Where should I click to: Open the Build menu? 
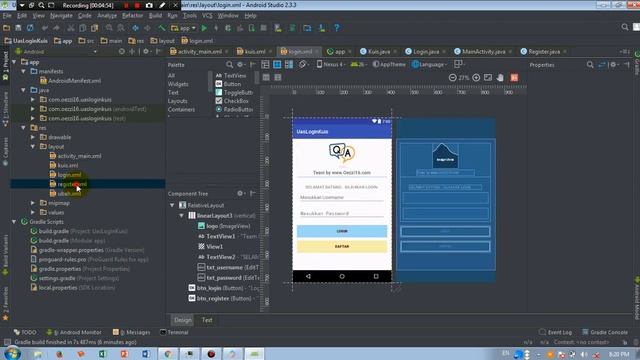[x=155, y=16]
